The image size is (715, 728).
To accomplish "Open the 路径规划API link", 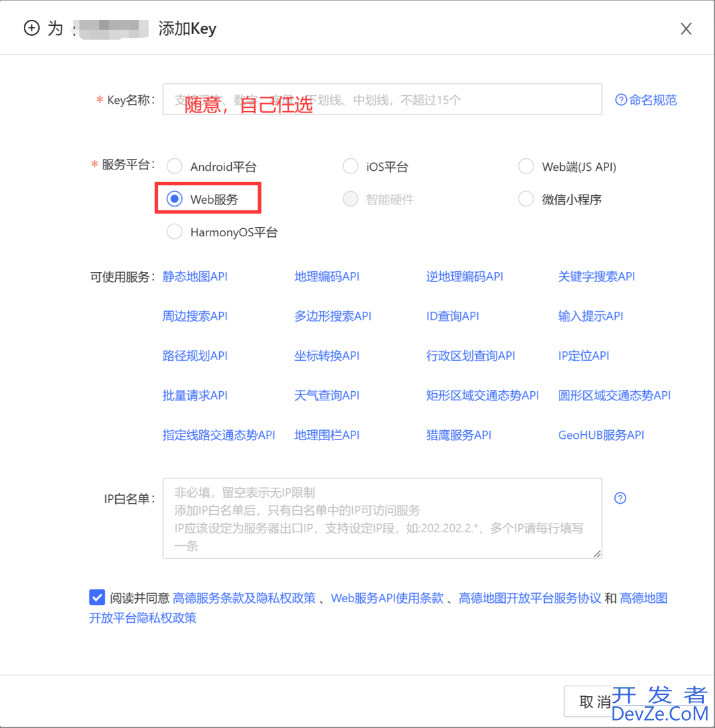I will [195, 356].
